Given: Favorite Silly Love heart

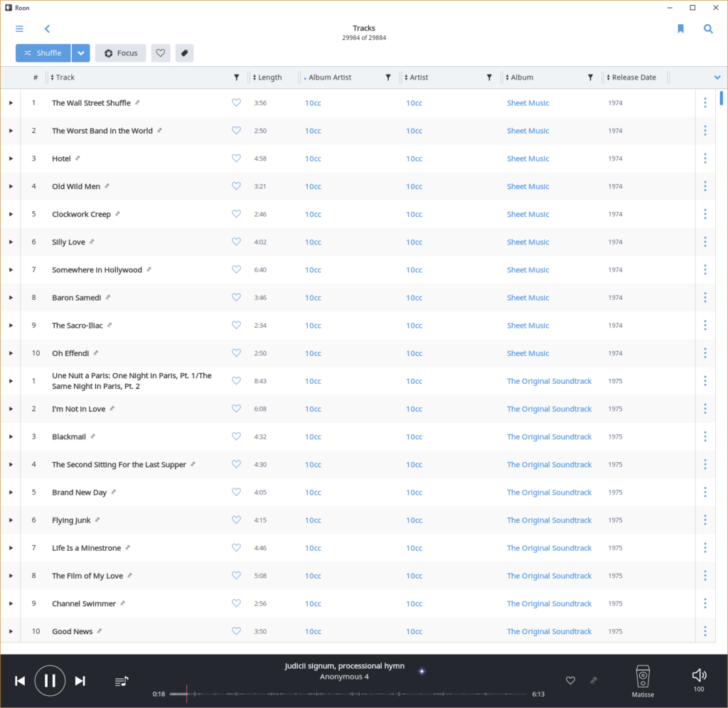Looking at the screenshot, I should (236, 242).
